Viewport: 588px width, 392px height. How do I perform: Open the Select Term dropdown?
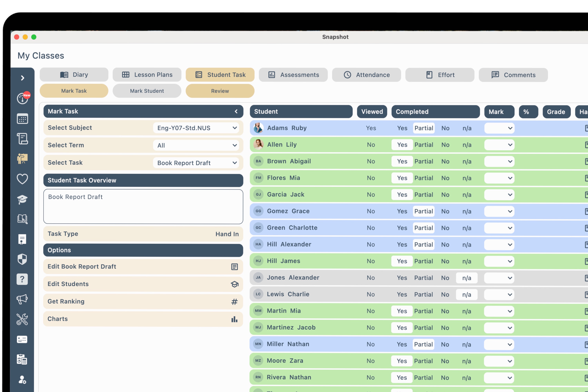(x=196, y=145)
